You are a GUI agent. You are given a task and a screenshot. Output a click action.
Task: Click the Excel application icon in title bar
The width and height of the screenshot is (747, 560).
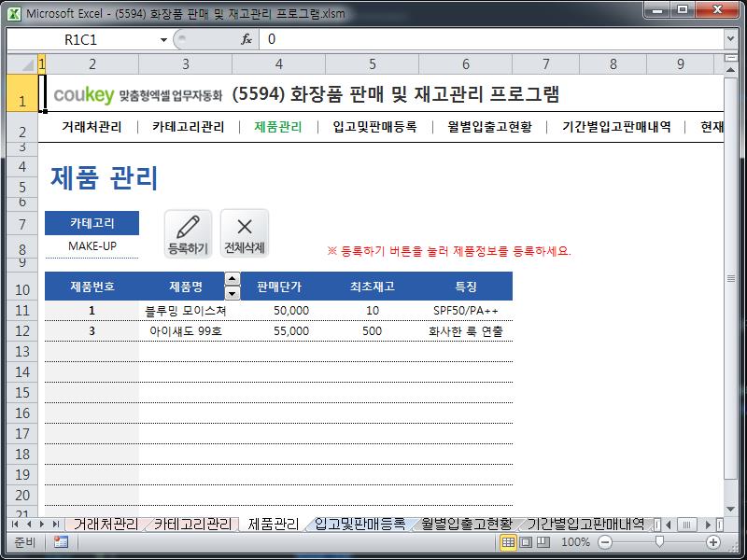pos(15,13)
